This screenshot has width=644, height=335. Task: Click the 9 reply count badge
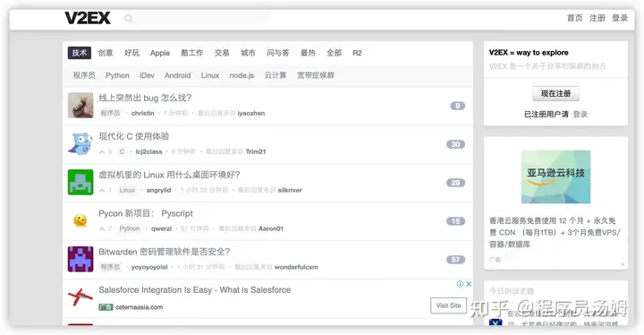pyautogui.click(x=458, y=106)
